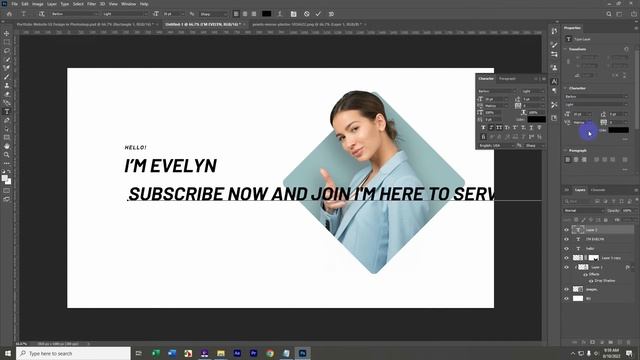This screenshot has height=360, width=640.
Task: Open Chrome from the taskbar
Action: (x=270, y=353)
